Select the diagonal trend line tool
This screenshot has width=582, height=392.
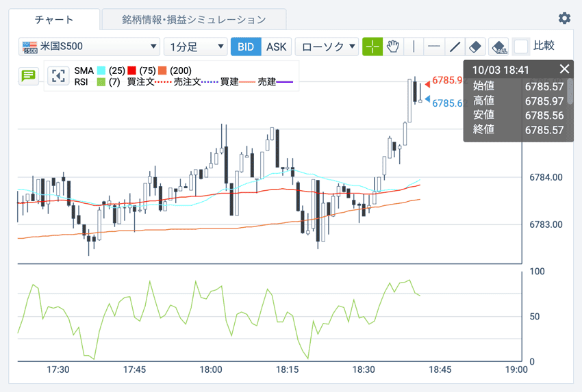point(454,47)
